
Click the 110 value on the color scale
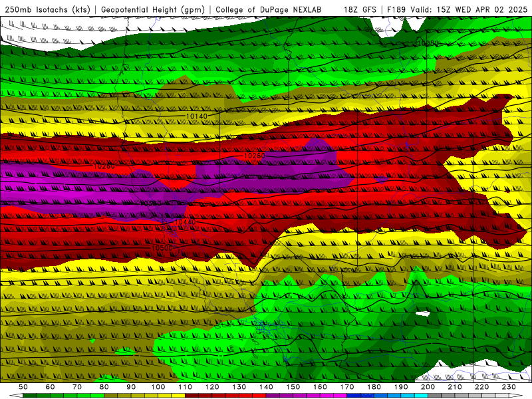coord(186,387)
